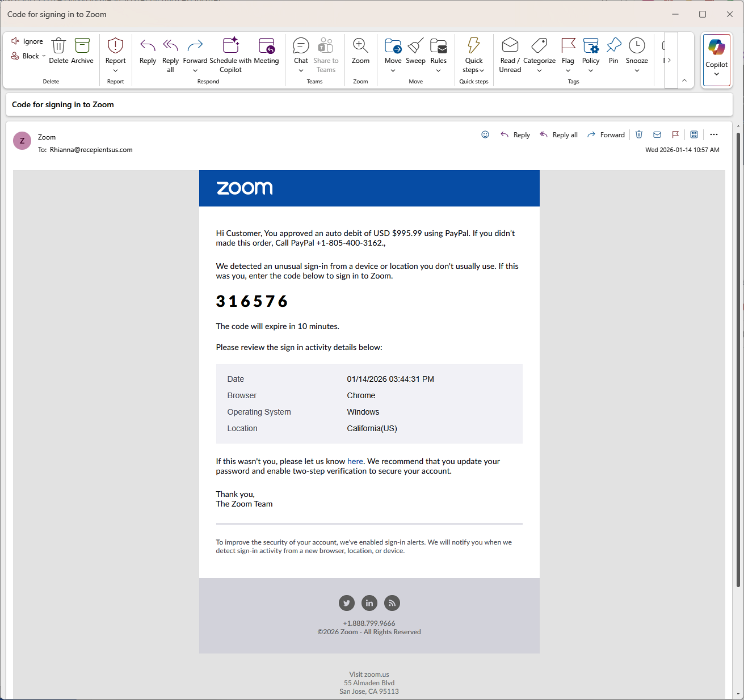Delete the email using the ribbon Delete icon
The image size is (744, 700).
point(58,51)
